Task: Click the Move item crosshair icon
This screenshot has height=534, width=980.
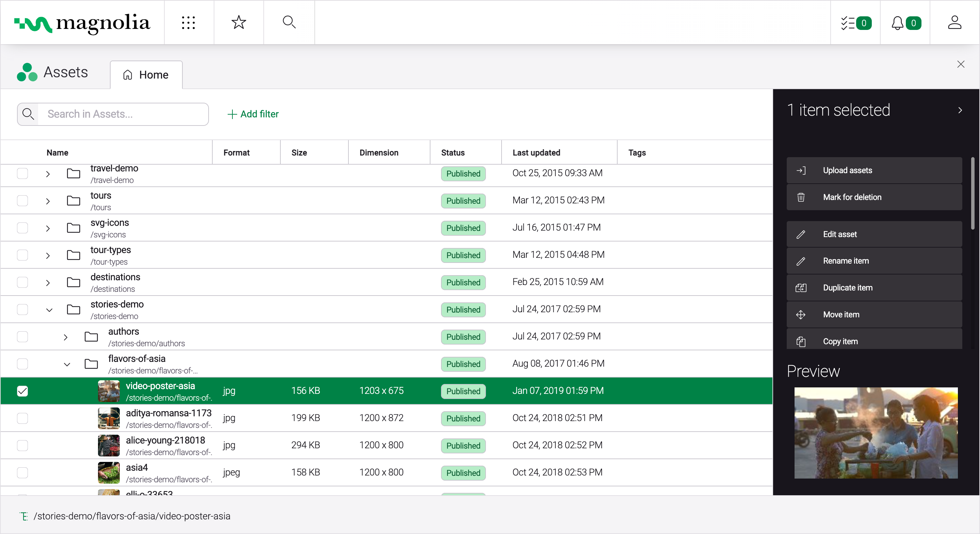Action: tap(801, 315)
